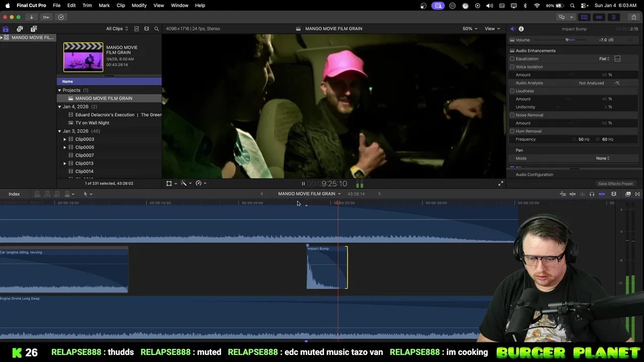644x362 pixels.
Task: Open Transform tool popup in viewer
Action: point(172,184)
